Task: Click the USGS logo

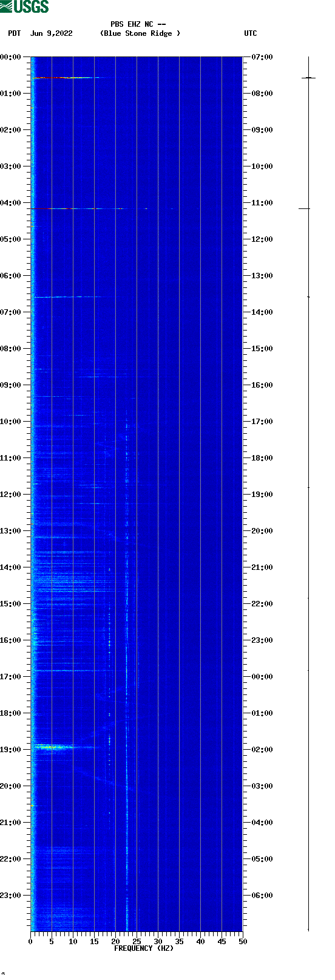Action: pos(24,7)
